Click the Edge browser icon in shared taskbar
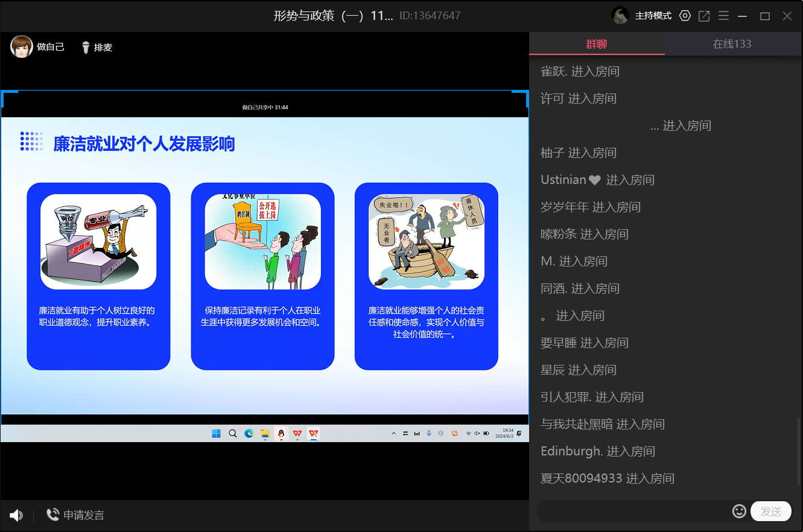The height and width of the screenshot is (532, 803). pyautogui.click(x=249, y=433)
